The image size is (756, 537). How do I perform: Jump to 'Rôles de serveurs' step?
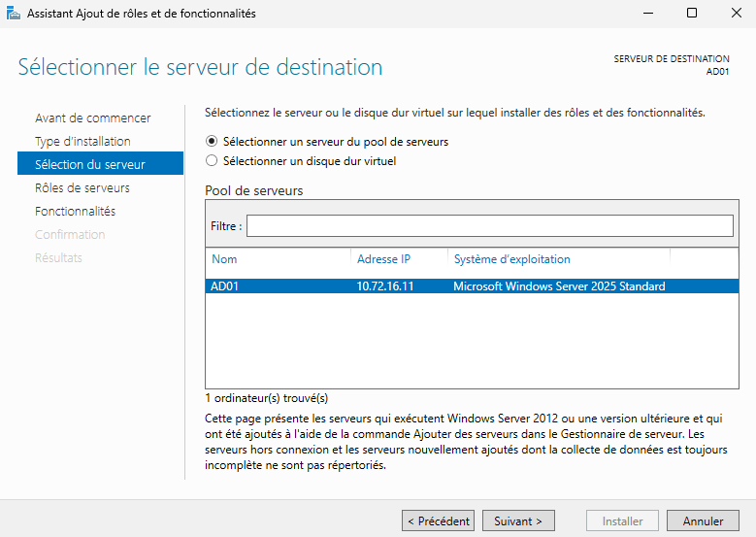pyautogui.click(x=82, y=188)
